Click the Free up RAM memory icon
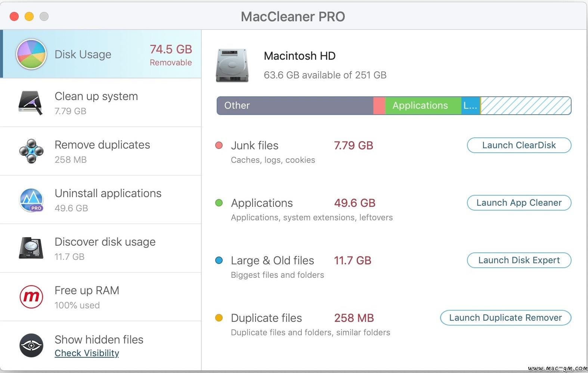 pyautogui.click(x=31, y=297)
